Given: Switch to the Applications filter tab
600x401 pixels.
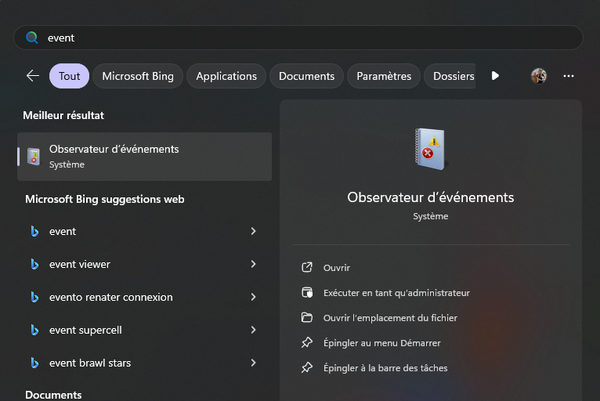Looking at the screenshot, I should [x=226, y=76].
